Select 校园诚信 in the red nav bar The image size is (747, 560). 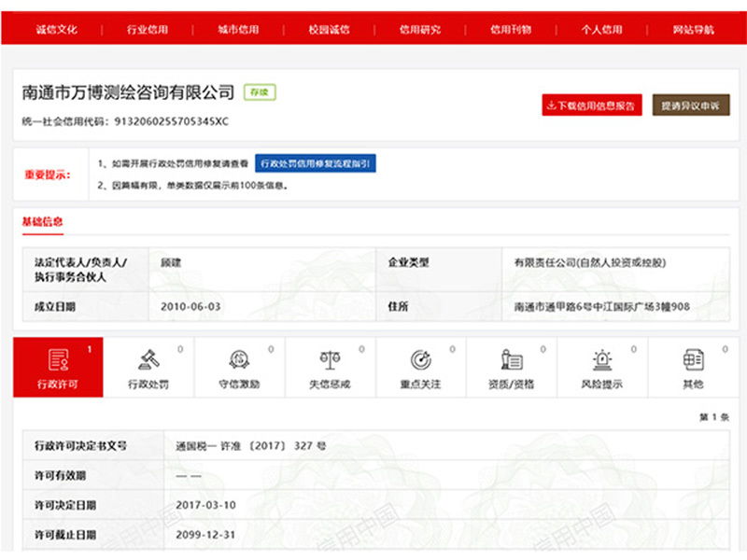coord(329,30)
